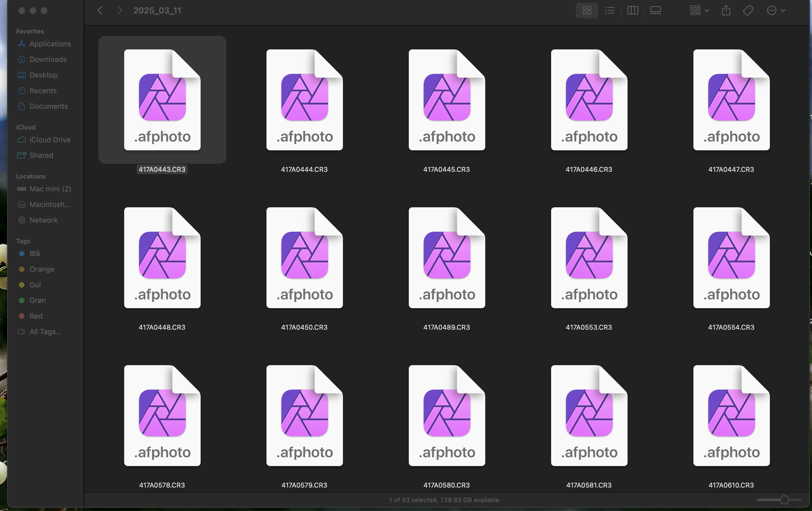This screenshot has width=812, height=511.
Task: Select the 417A0450.CR3 file icon
Action: point(304,257)
